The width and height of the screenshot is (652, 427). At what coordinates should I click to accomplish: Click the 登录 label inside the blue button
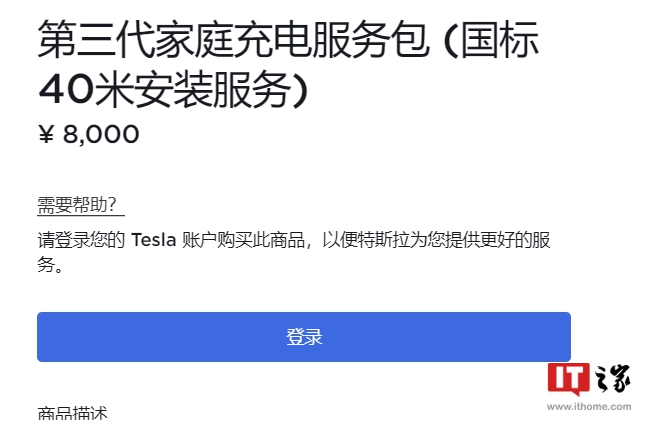(x=304, y=337)
